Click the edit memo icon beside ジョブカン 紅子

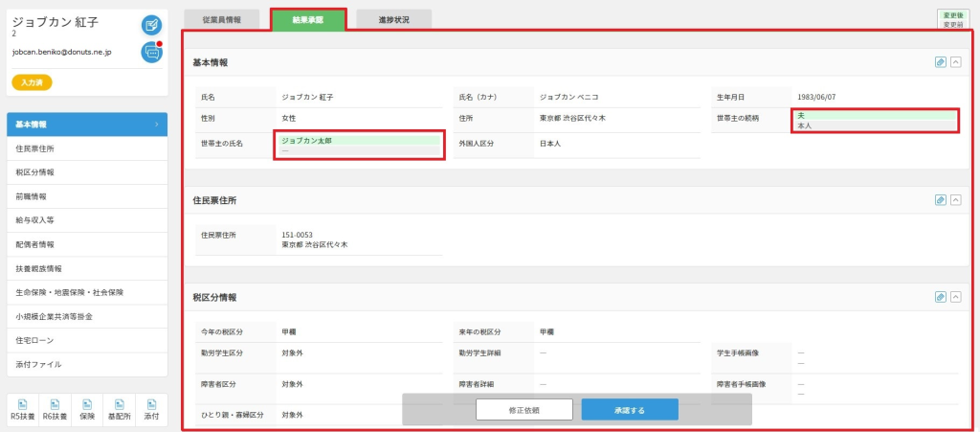(x=151, y=25)
